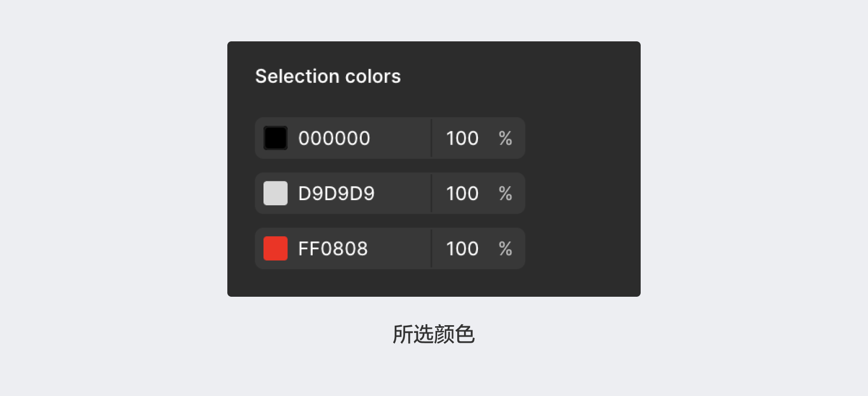The height and width of the screenshot is (396, 868).
Task: Click the divider line in FF0808 row
Action: tap(431, 249)
